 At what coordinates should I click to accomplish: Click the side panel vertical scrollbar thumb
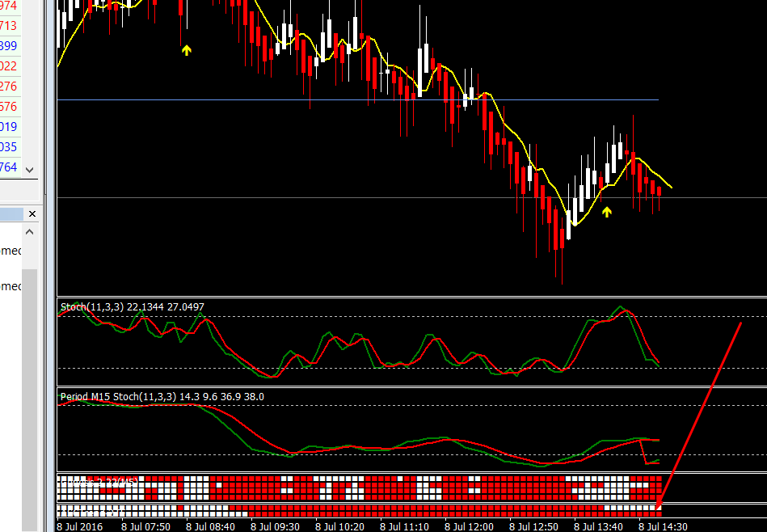point(29,400)
